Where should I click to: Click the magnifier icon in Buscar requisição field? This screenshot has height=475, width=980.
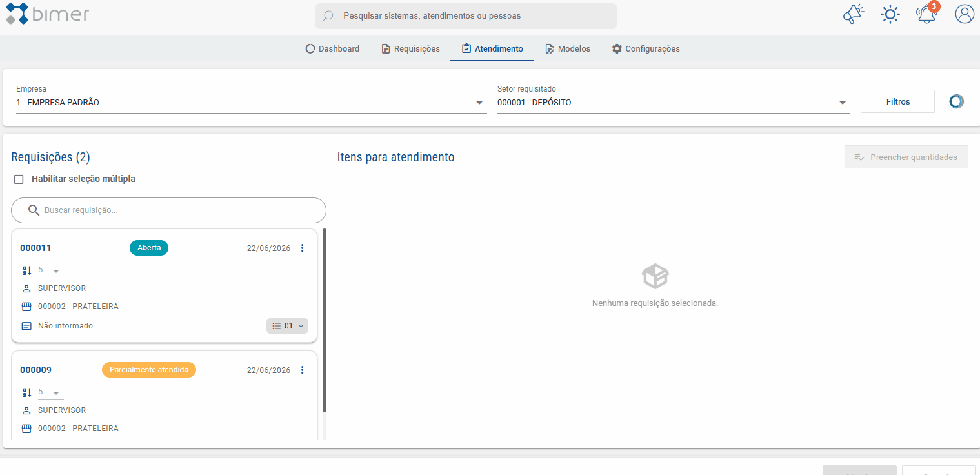[x=34, y=210]
